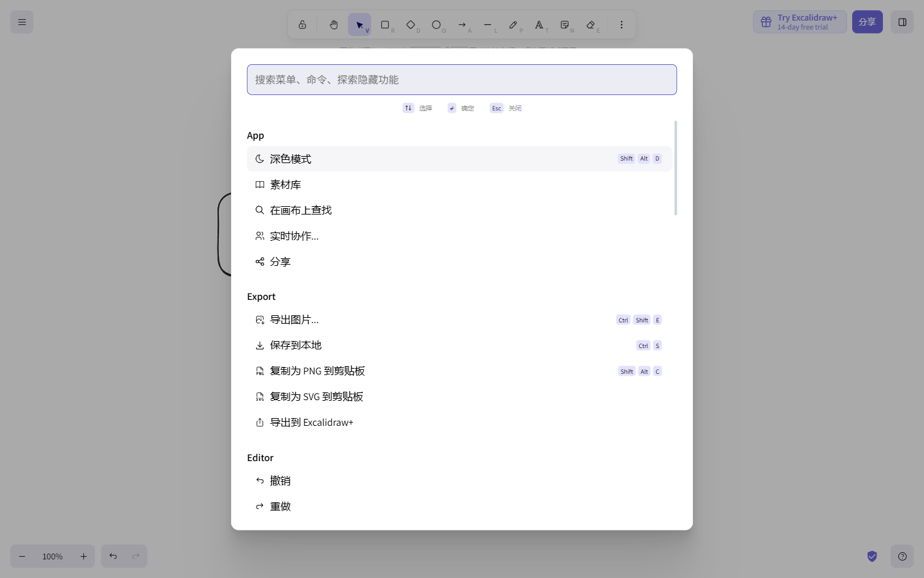
Task: Click the 分享 button in top bar
Action: pyautogui.click(x=868, y=22)
